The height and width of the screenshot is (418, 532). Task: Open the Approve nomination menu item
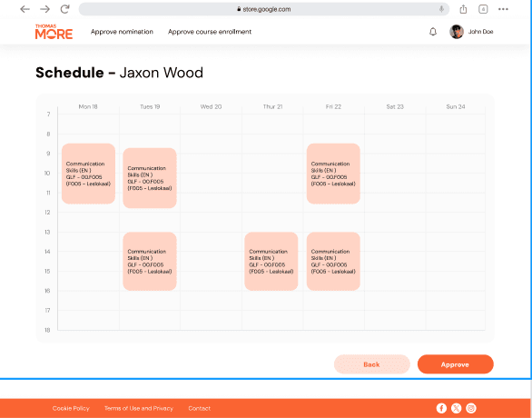(x=122, y=32)
